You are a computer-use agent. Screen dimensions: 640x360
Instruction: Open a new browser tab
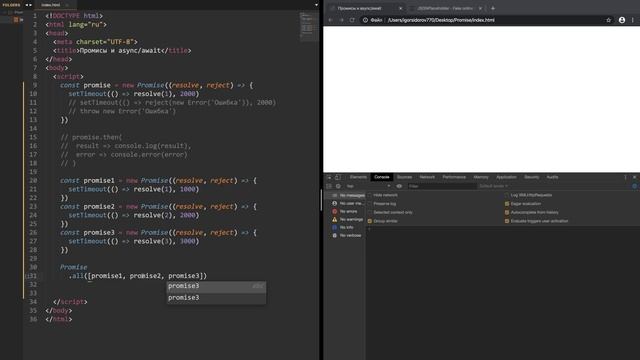pyautogui.click(x=493, y=8)
